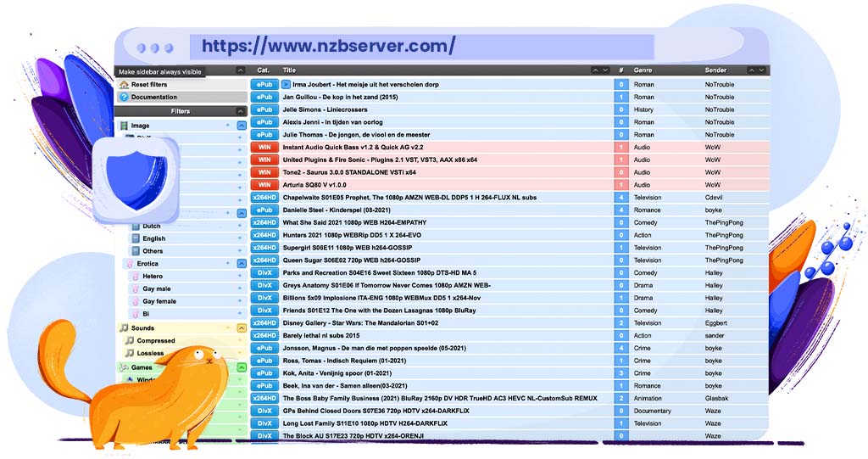Click the DivX badge for Friends S01E12

tap(264, 311)
